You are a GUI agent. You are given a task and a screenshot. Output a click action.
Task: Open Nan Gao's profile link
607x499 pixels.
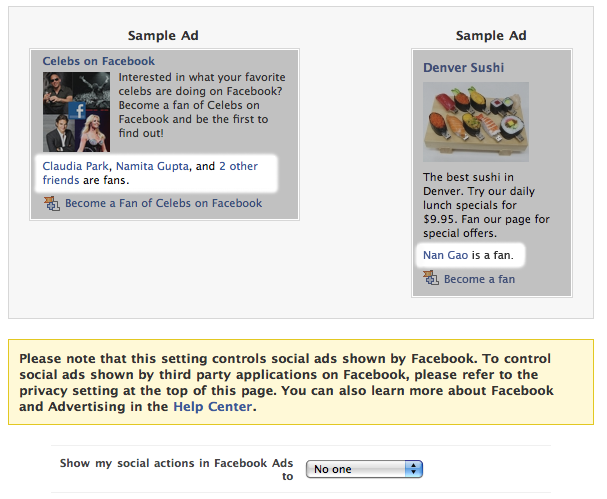coord(446,255)
